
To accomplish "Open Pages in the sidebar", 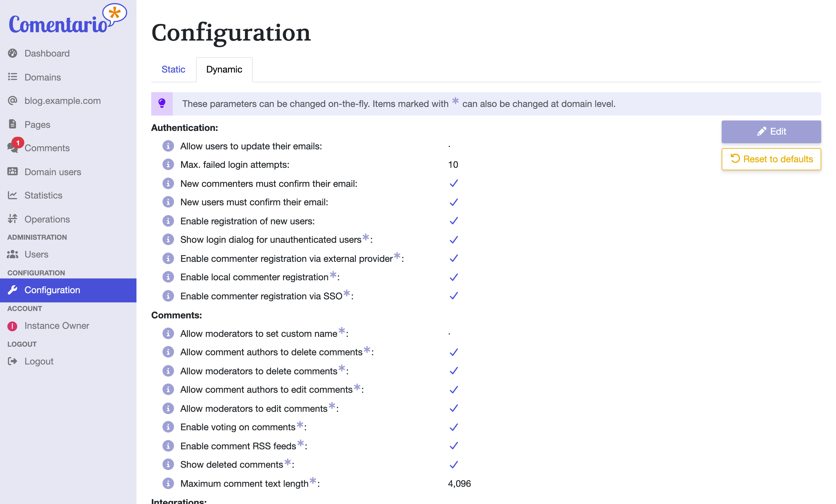I will (x=68, y=124).
